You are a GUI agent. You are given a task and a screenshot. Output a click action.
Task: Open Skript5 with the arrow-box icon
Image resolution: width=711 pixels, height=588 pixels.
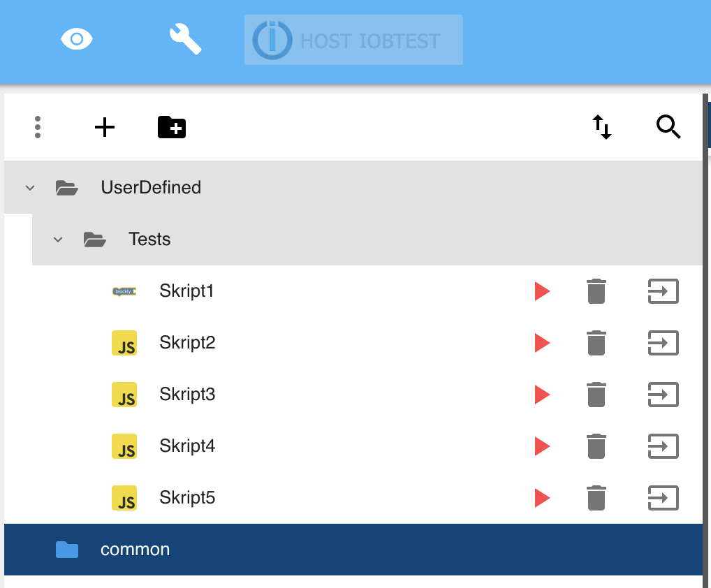click(x=664, y=498)
